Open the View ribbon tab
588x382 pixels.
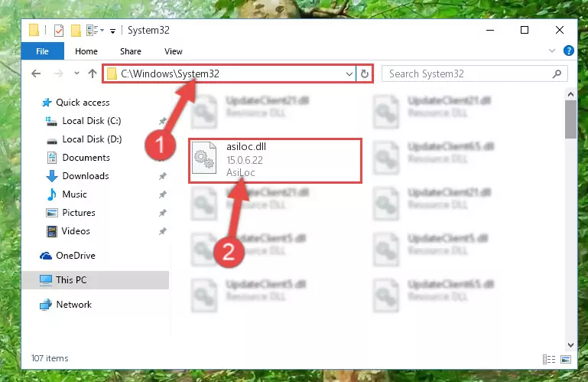tap(174, 51)
